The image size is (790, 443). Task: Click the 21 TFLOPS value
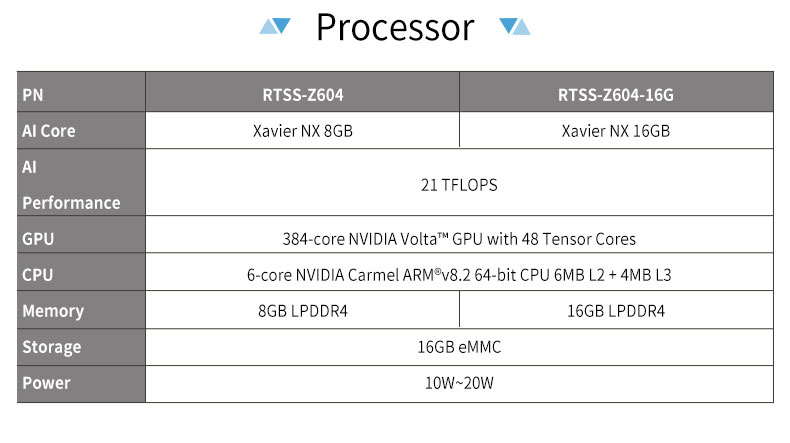tap(459, 185)
